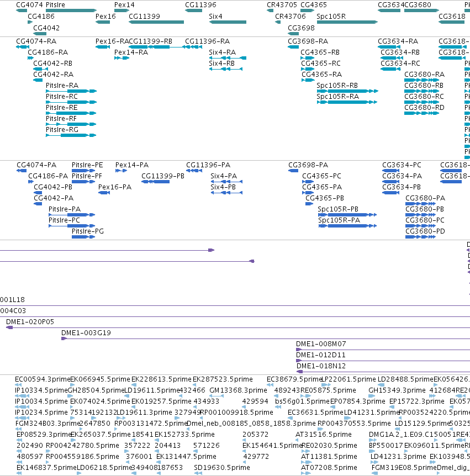Select transcript CG4365-RC
Image resolution: width=470 pixels, height=476 pixels.
308,69
